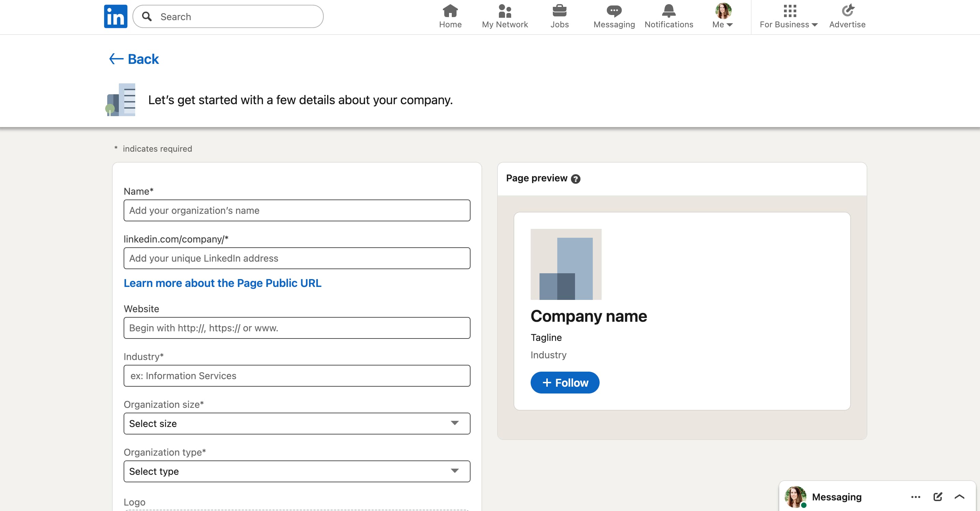Screen dimensions: 980x511
Task: Click the Page preview help icon
Action: [x=576, y=178]
